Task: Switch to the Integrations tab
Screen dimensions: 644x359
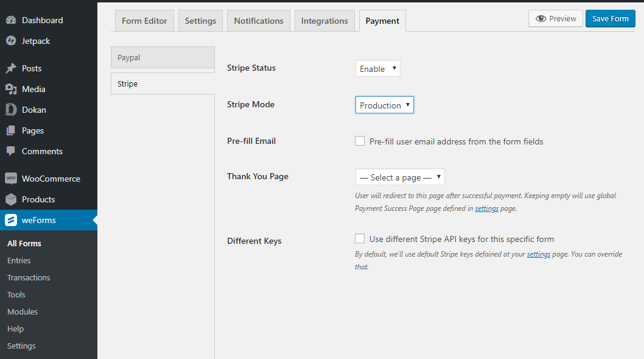Action: click(324, 21)
